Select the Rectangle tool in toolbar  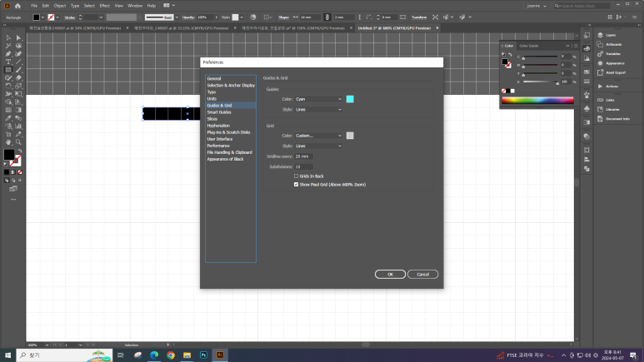[x=8, y=70]
